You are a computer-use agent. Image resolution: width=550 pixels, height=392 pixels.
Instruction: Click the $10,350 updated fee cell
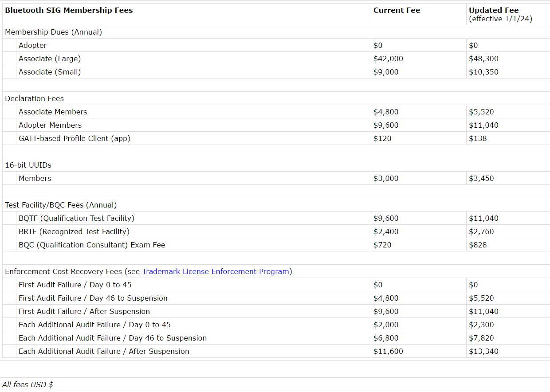(483, 72)
